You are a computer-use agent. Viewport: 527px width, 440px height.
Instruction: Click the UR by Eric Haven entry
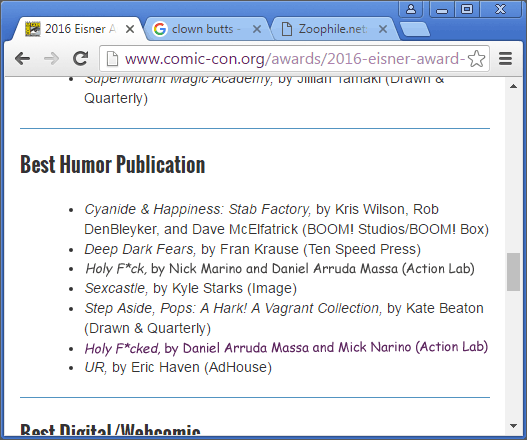pyautogui.click(x=178, y=367)
